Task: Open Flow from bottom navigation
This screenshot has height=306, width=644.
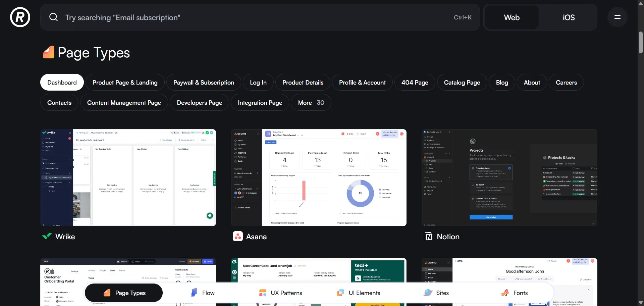Action: 202,293
